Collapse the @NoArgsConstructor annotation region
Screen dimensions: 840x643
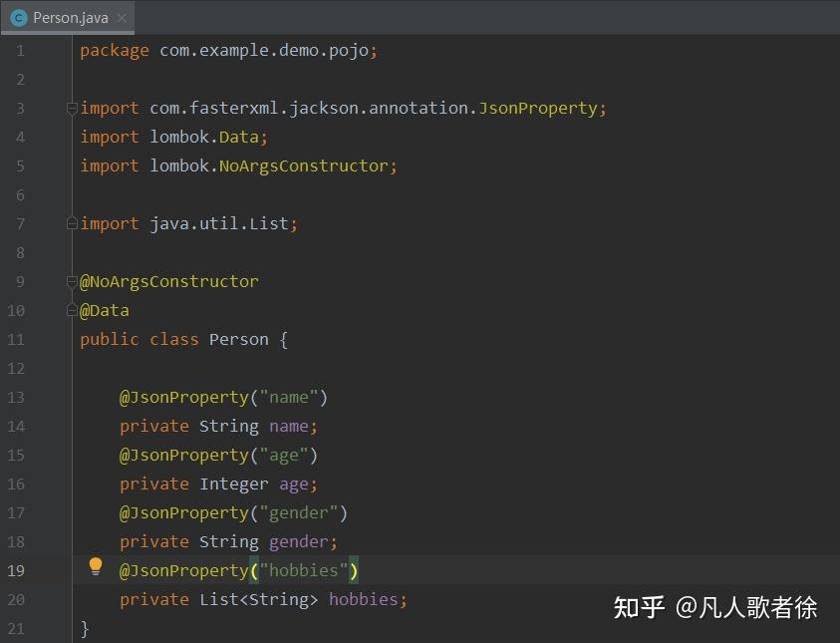71,281
